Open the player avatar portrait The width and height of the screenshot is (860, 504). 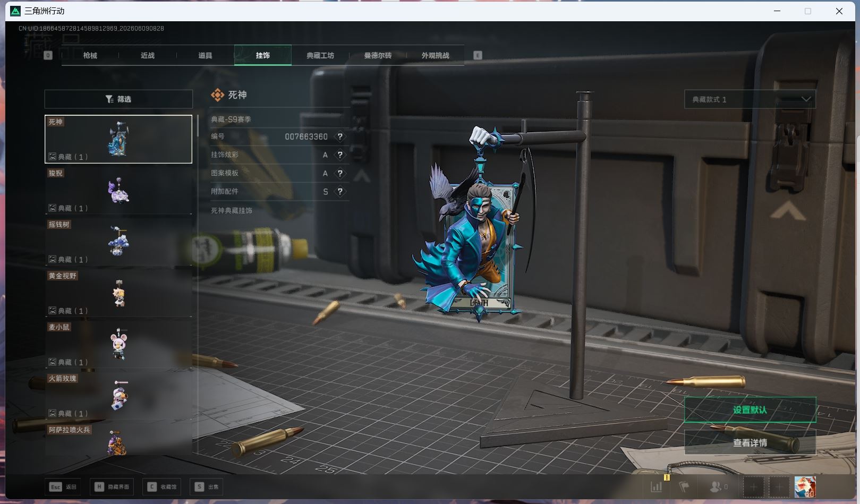[805, 486]
